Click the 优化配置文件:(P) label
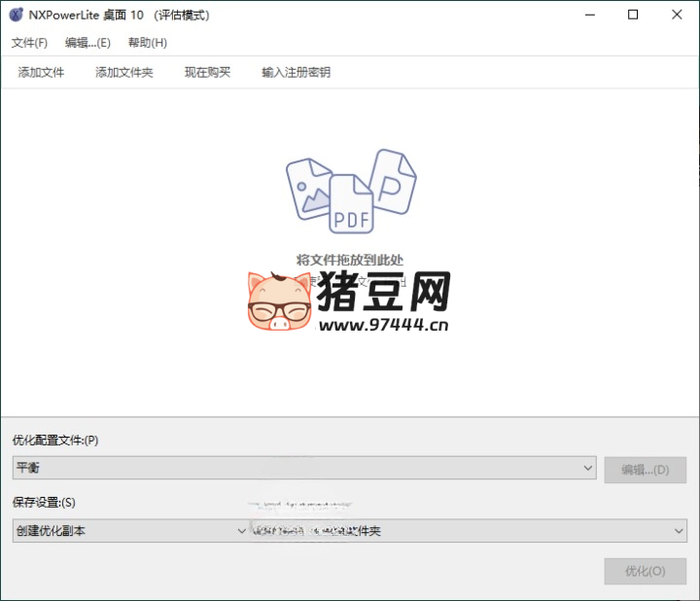Image resolution: width=700 pixels, height=601 pixels. click(55, 441)
